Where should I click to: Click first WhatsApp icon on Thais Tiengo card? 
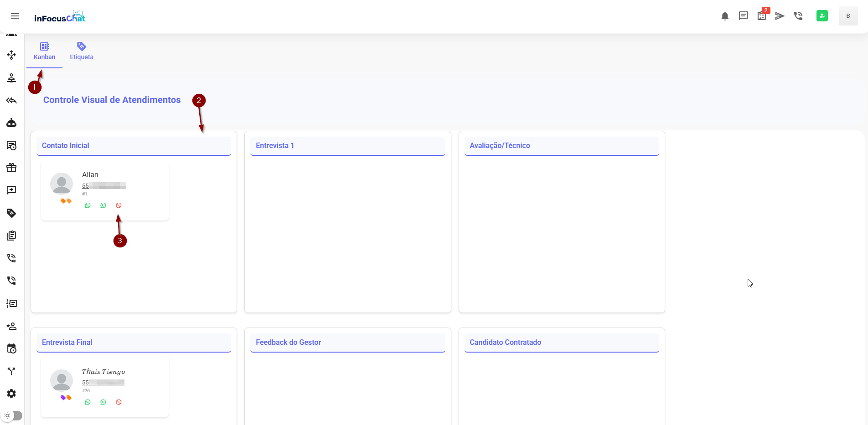[88, 402]
